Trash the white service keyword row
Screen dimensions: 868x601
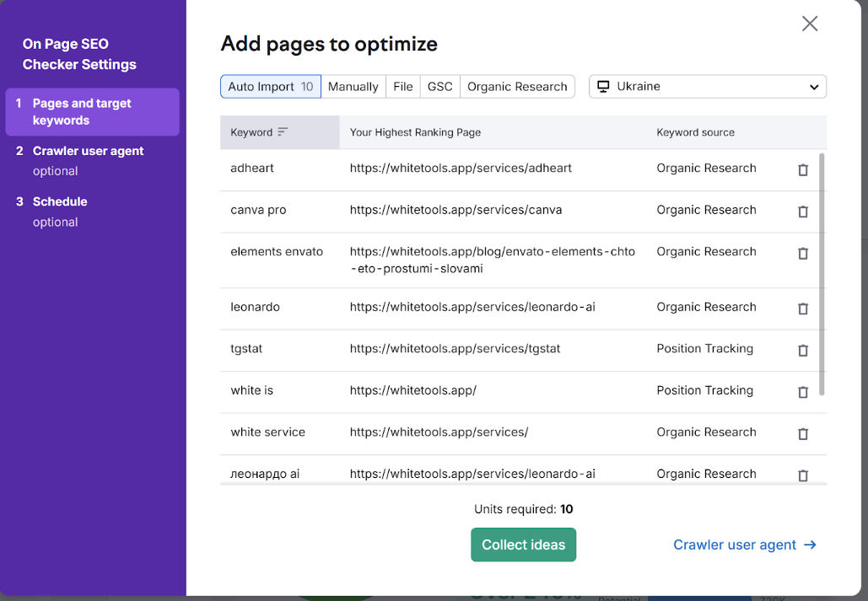pyautogui.click(x=802, y=433)
